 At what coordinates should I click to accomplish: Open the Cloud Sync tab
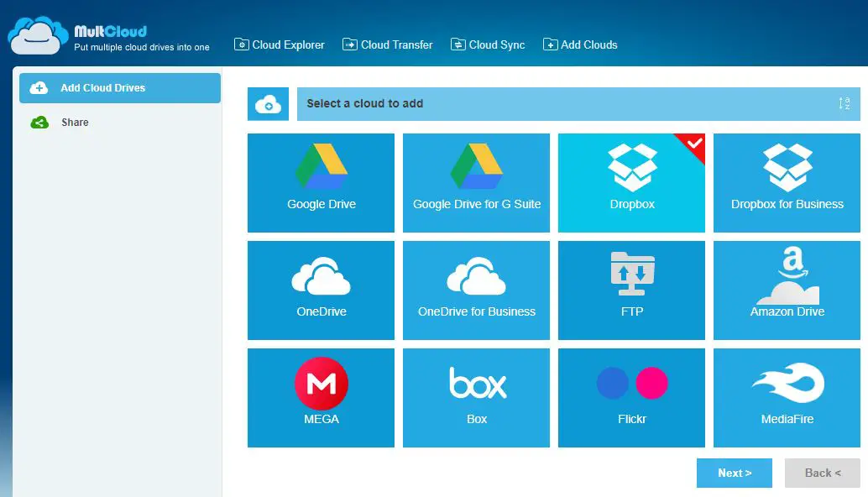488,44
